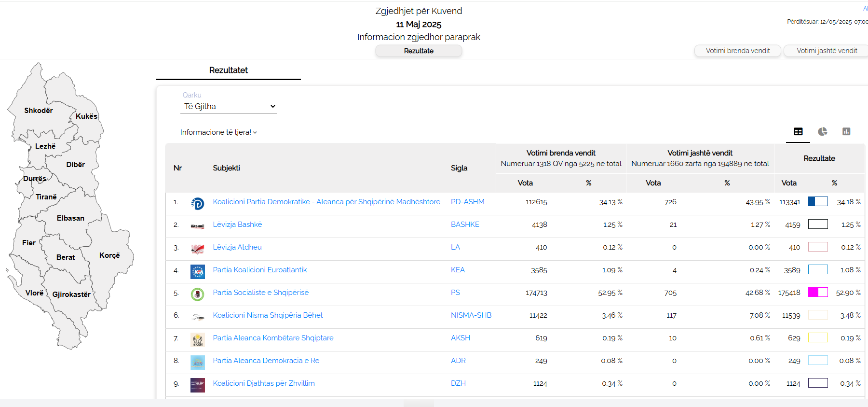Click the blue PD-ASHM result bar
The height and width of the screenshot is (407, 868).
click(818, 201)
